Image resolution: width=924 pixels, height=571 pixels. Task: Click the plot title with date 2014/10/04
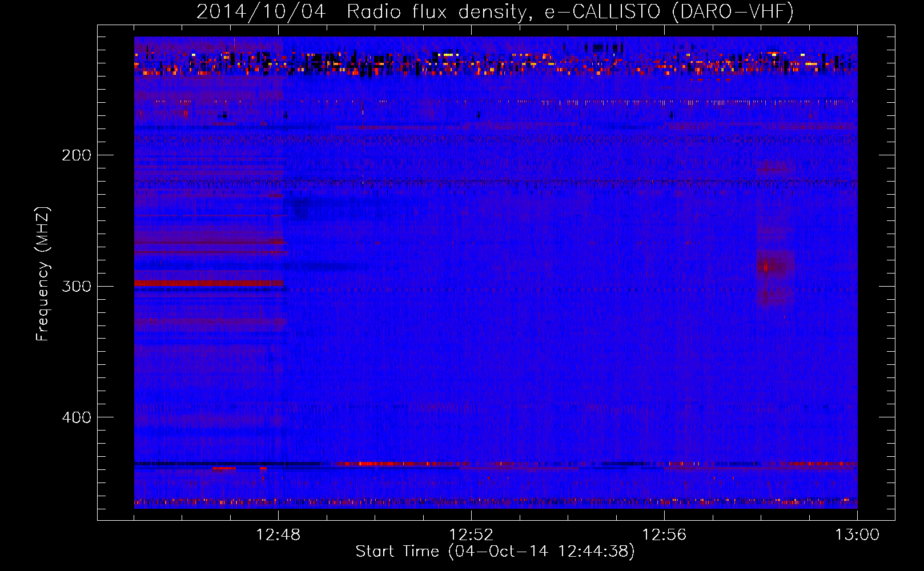pyautogui.click(x=495, y=11)
